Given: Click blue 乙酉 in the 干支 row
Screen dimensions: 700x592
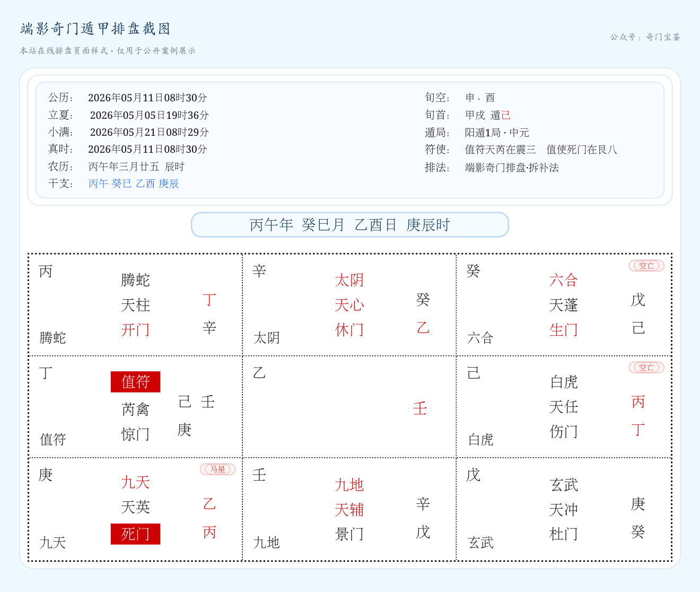Looking at the screenshot, I should [x=145, y=184].
